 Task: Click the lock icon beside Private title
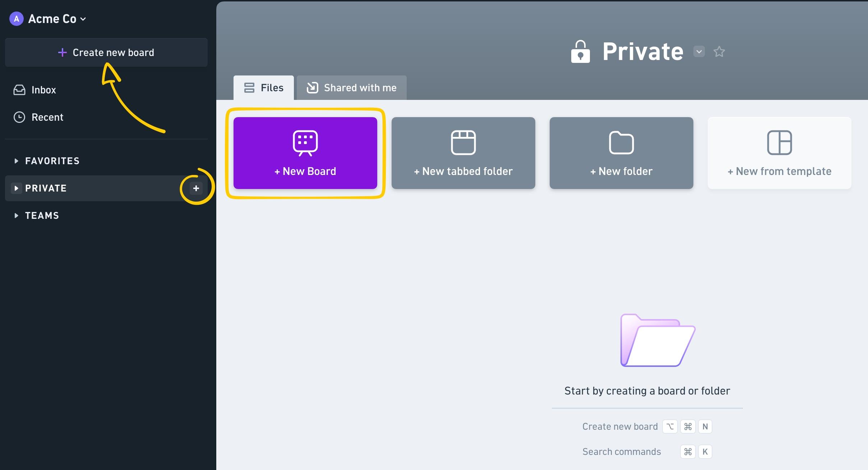[581, 52]
